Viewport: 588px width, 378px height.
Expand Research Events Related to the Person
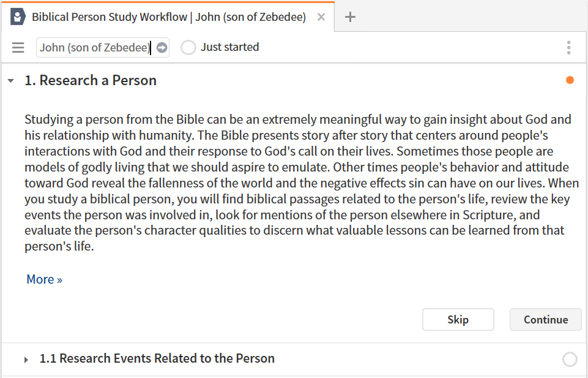click(x=26, y=360)
